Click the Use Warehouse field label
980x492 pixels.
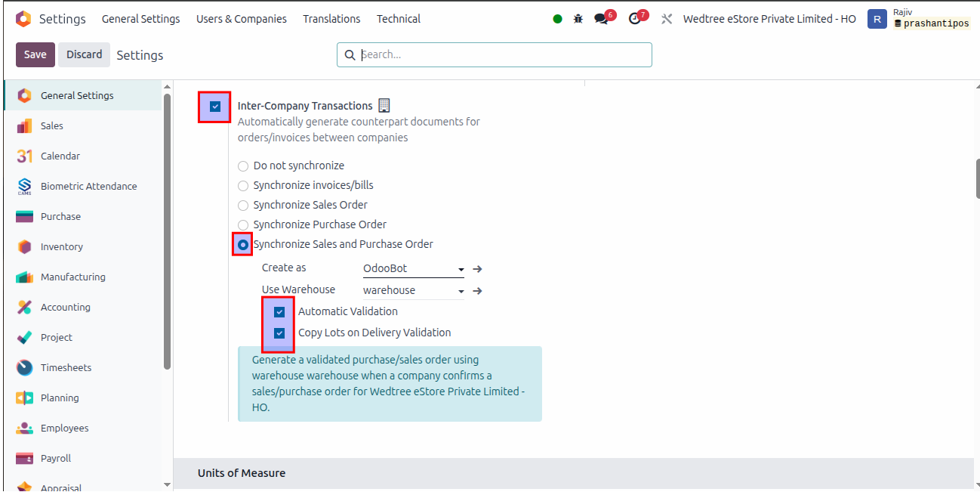[x=298, y=289]
